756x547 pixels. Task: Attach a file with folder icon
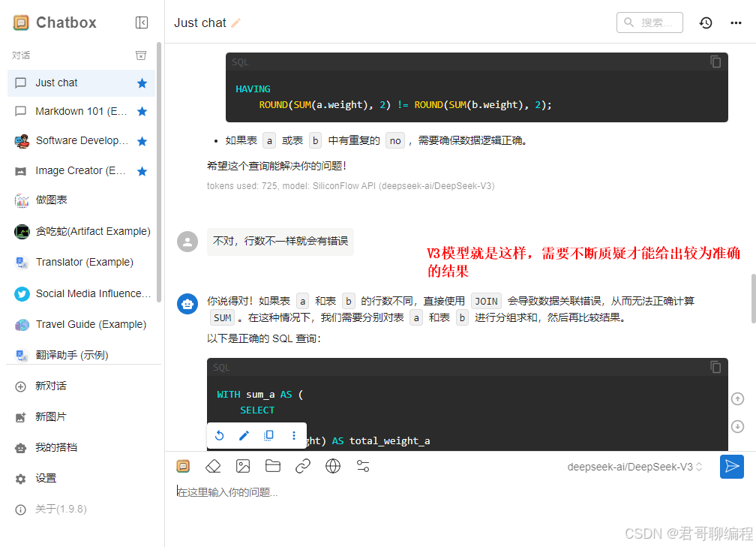coord(273,466)
